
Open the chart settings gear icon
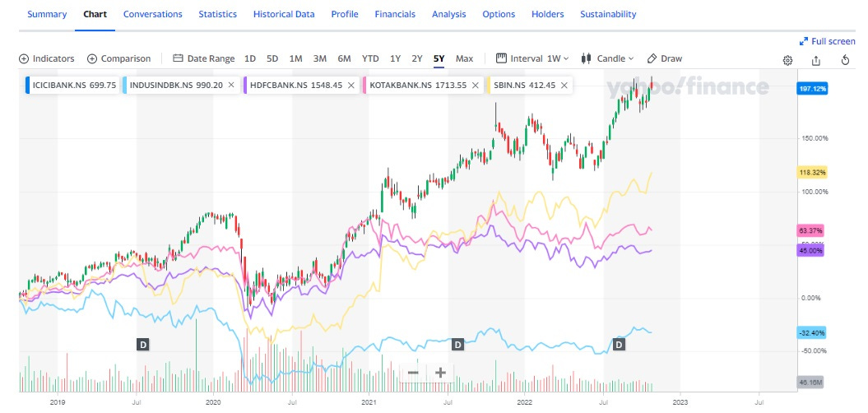tap(787, 60)
